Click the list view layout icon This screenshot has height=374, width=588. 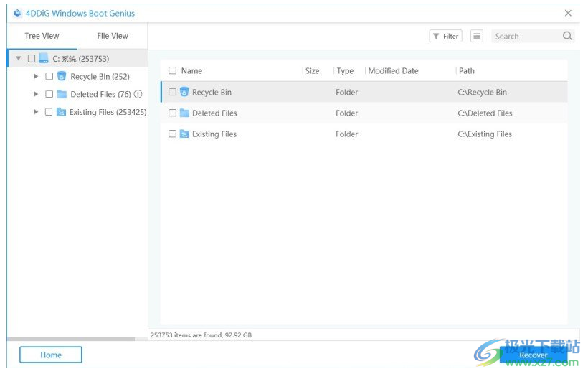pos(477,36)
